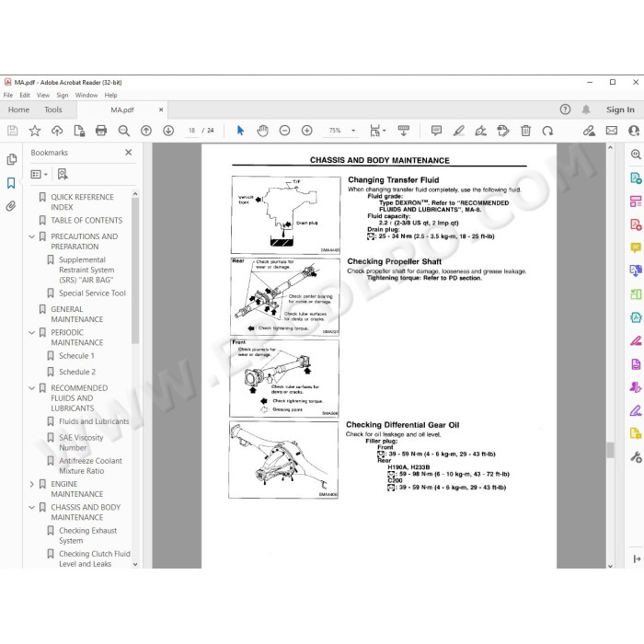Click the Delete trash icon

[525, 131]
